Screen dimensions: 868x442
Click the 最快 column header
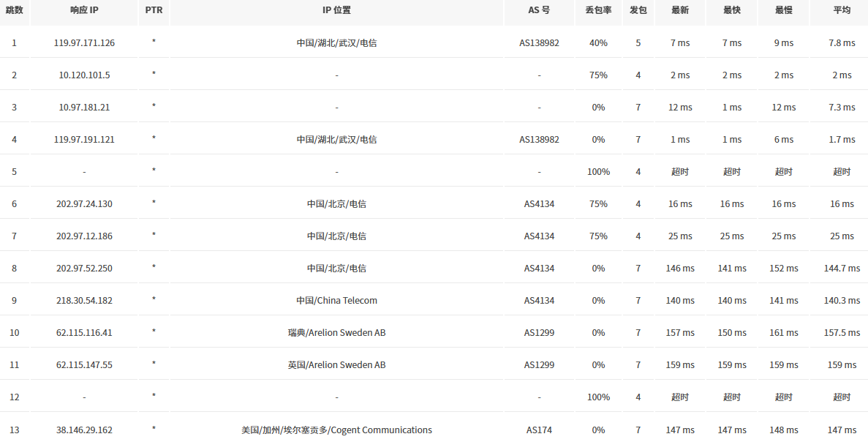(x=732, y=10)
